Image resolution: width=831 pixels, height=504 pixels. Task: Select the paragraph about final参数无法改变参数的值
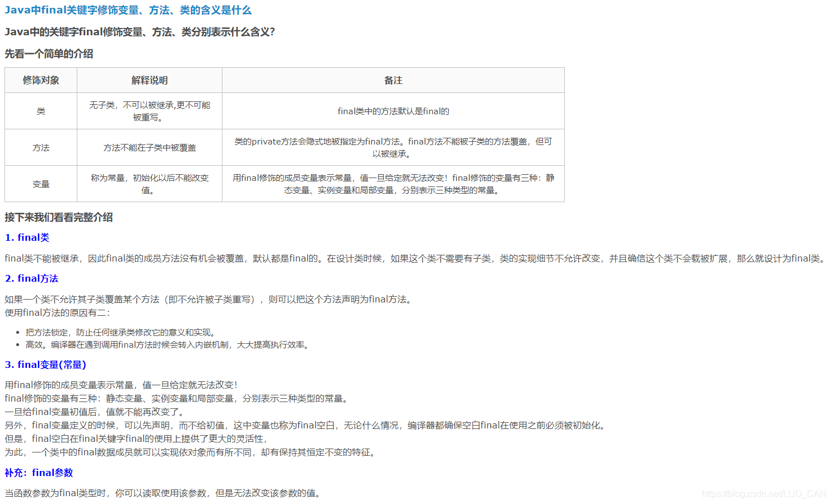tap(161, 493)
